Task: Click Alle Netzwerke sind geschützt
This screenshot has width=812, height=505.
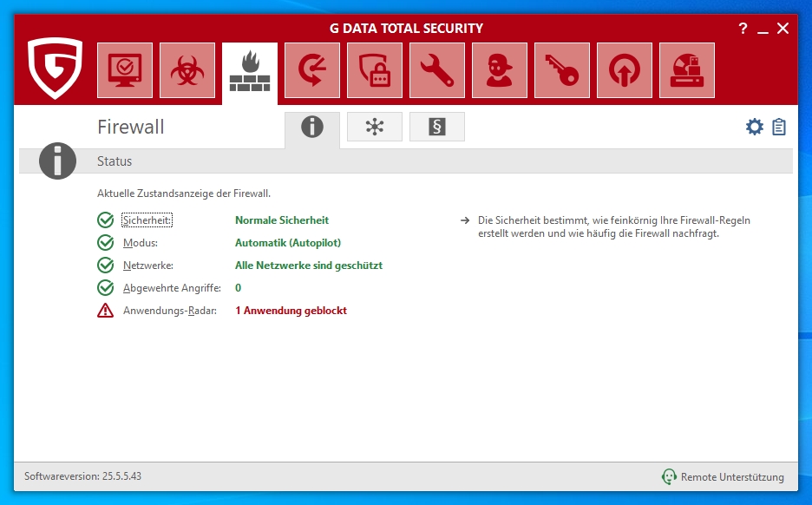Action: [x=309, y=266]
